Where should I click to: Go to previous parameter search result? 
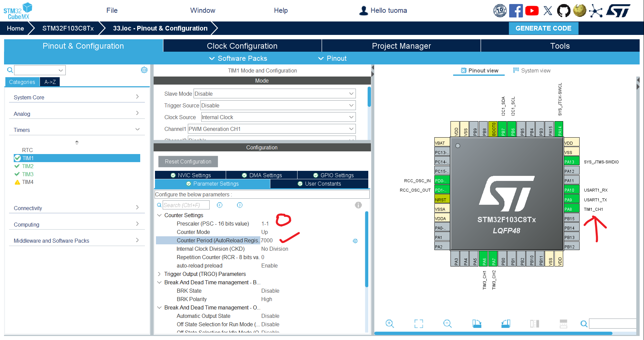click(220, 205)
